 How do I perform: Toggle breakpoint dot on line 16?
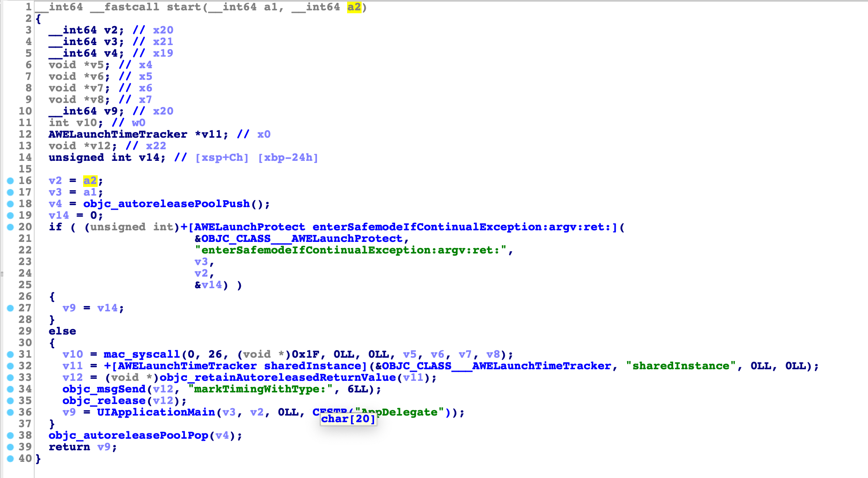[x=10, y=181]
